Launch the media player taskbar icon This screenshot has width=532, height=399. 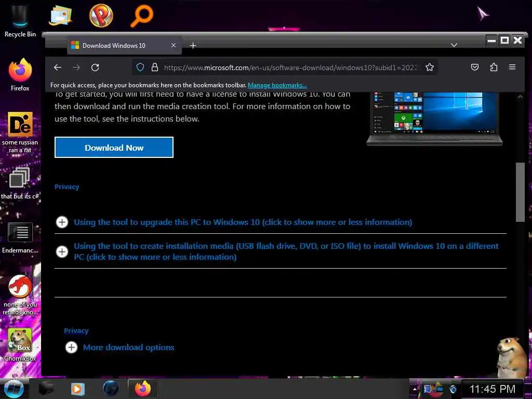78,389
